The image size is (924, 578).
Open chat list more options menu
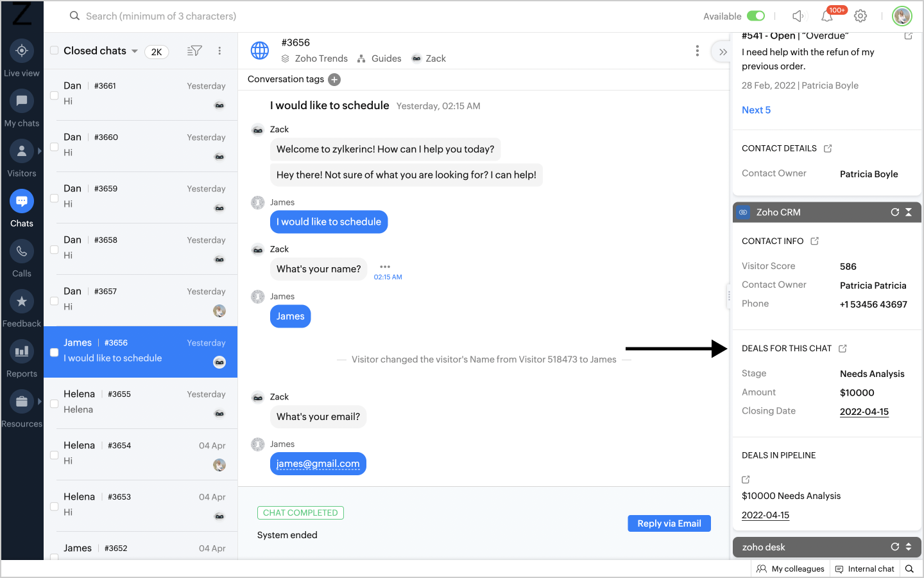[219, 51]
